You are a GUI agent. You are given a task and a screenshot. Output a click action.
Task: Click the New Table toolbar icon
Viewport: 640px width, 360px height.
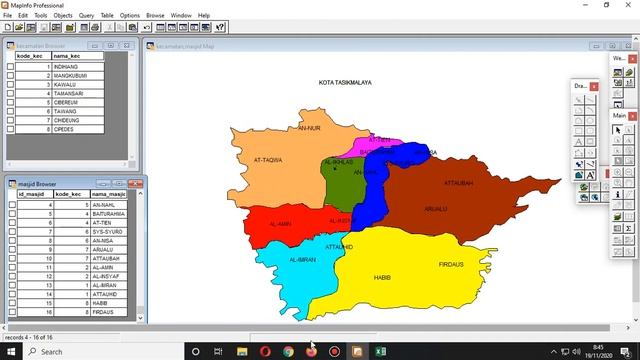[x=7, y=27]
